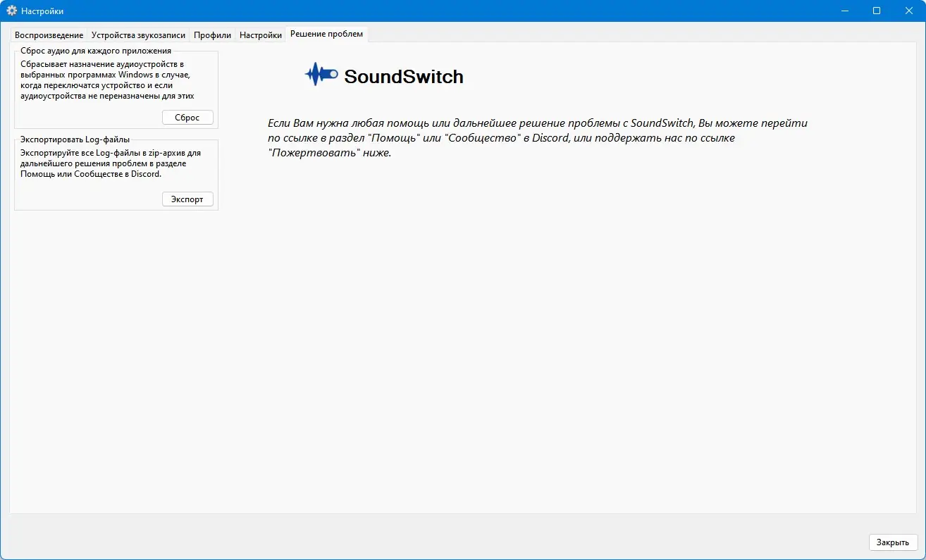926x560 pixels.
Task: Minimize the Настройки window
Action: [x=844, y=11]
